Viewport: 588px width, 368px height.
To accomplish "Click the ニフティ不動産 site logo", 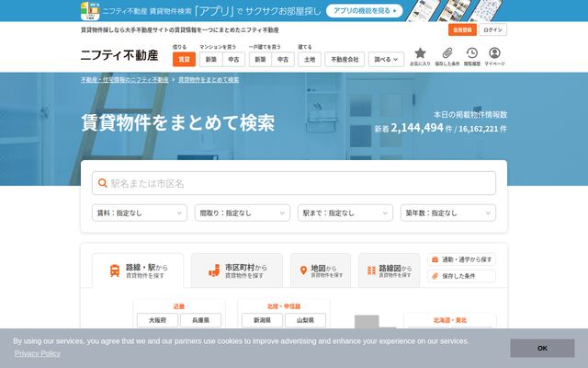I will pos(119,55).
